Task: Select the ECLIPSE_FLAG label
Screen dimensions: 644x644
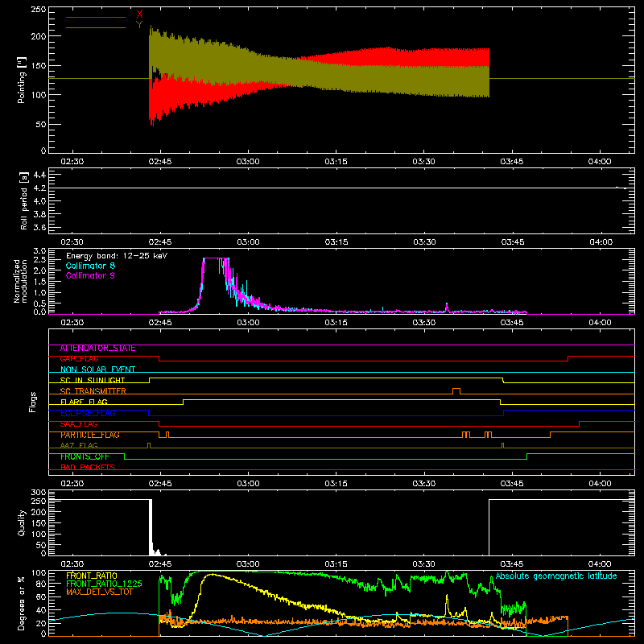Action: [x=88, y=413]
